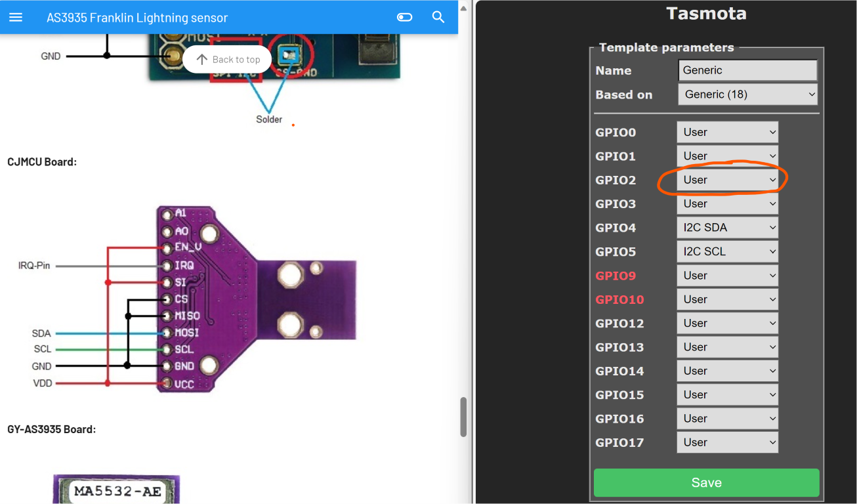
Task: Toggle the dark mode switch in the header
Action: 404,16
